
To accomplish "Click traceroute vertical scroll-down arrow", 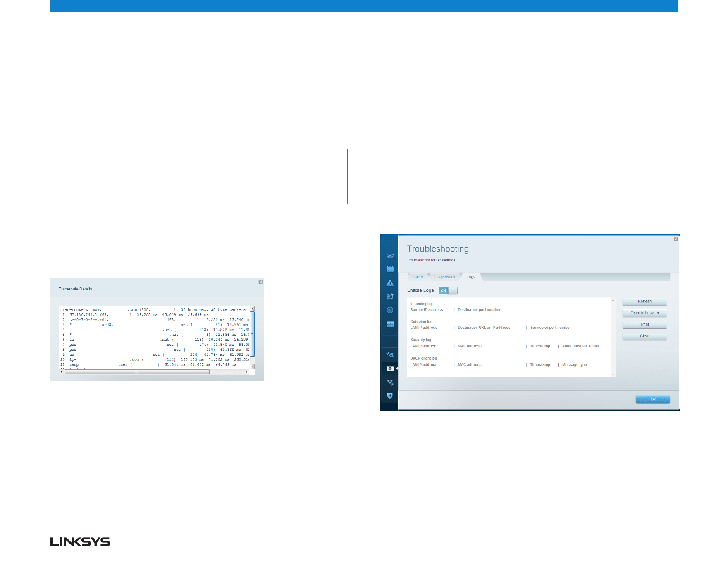I will [252, 366].
